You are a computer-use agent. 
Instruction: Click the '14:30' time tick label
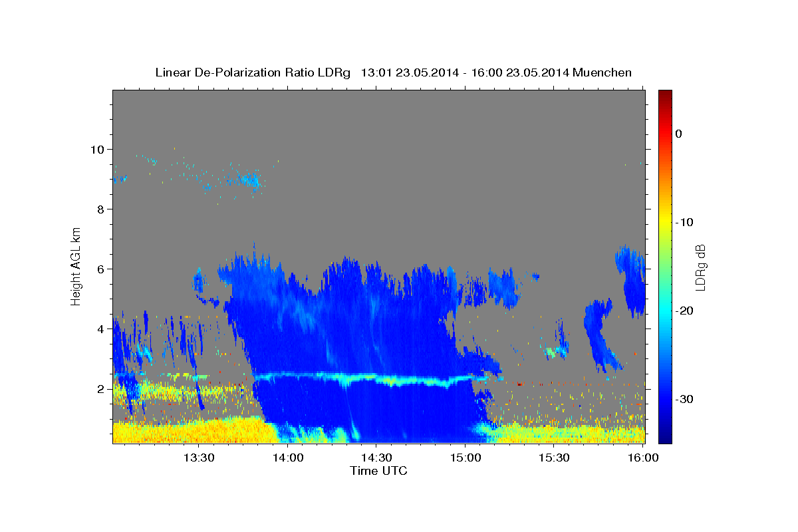[x=376, y=458]
